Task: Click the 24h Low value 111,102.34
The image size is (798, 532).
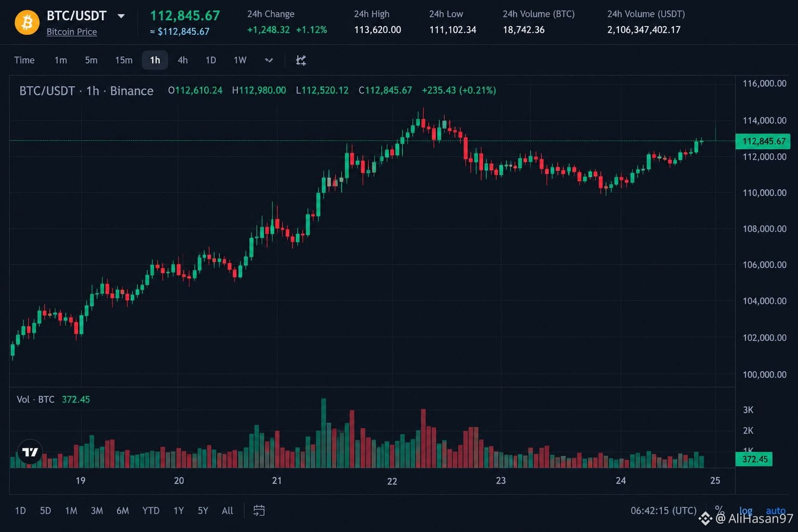Action: [x=453, y=30]
